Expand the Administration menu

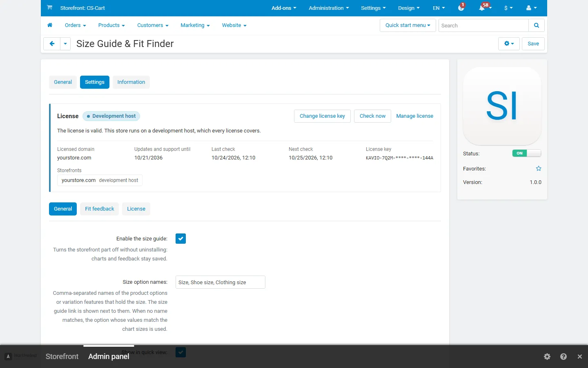coord(329,8)
